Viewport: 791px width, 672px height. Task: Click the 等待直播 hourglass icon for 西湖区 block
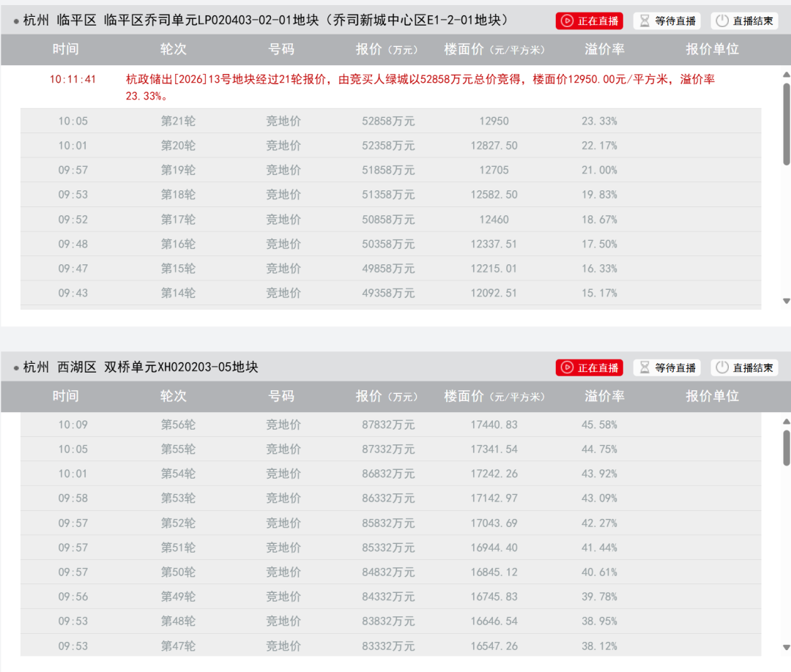[x=645, y=367]
